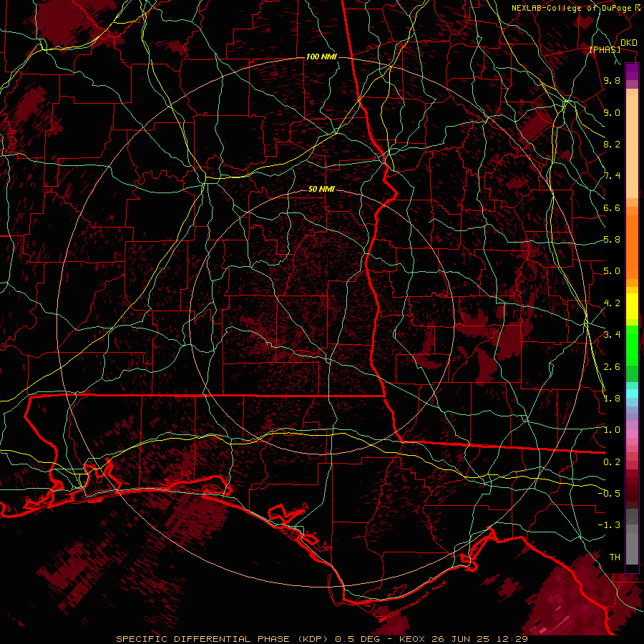The width and height of the screenshot is (644, 644).
Task: Click the TH label on the scale
Action: [x=615, y=557]
